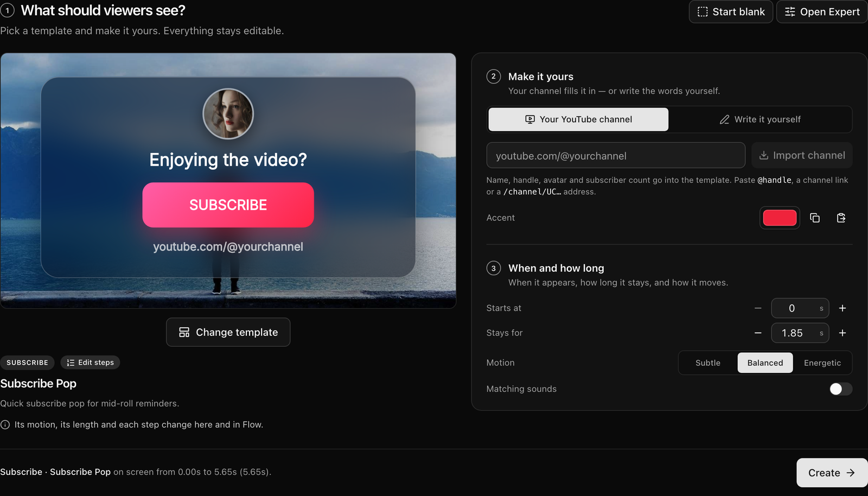Focus the YouTube channel URL field

tap(616, 156)
